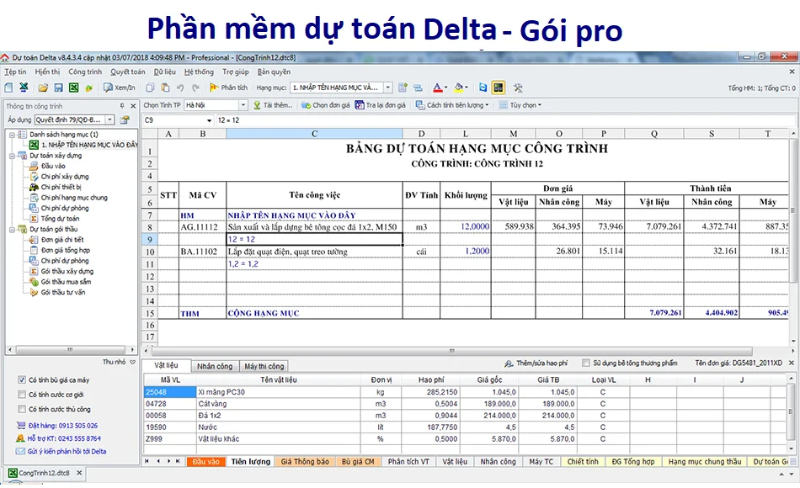Select Chi phí xây dựng in the tree
Screen dimensions: 800x488
coord(65,177)
